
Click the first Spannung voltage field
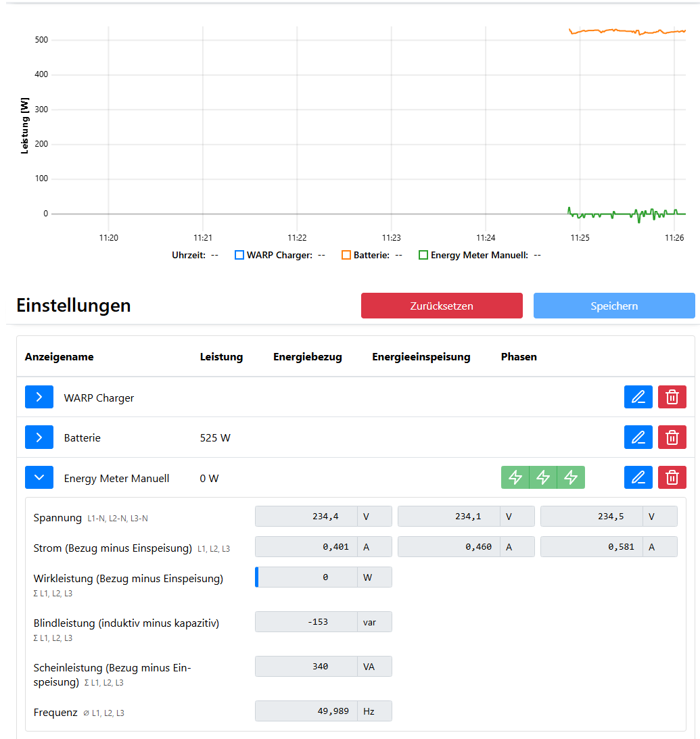pyautogui.click(x=307, y=517)
